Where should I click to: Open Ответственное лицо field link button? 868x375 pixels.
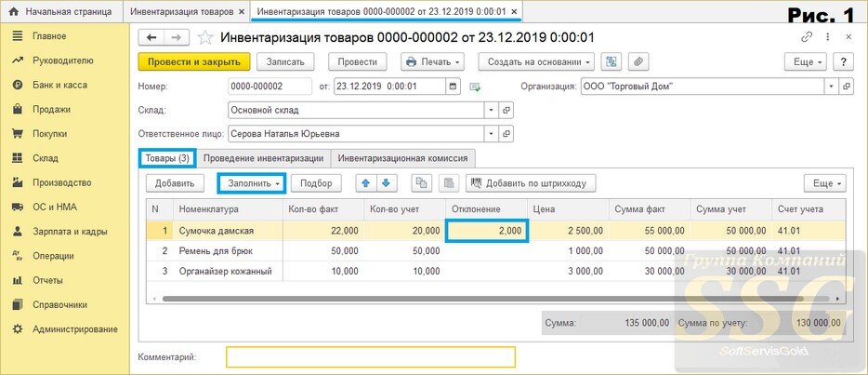pos(506,133)
